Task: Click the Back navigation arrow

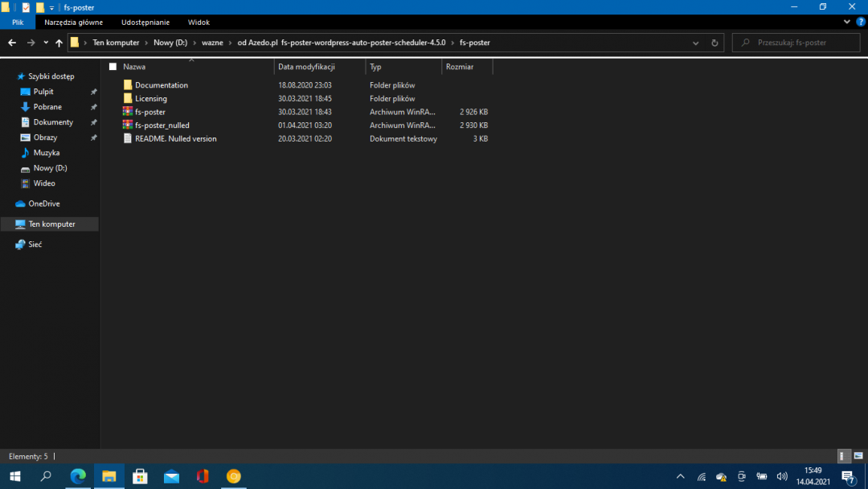Action: pos(12,43)
